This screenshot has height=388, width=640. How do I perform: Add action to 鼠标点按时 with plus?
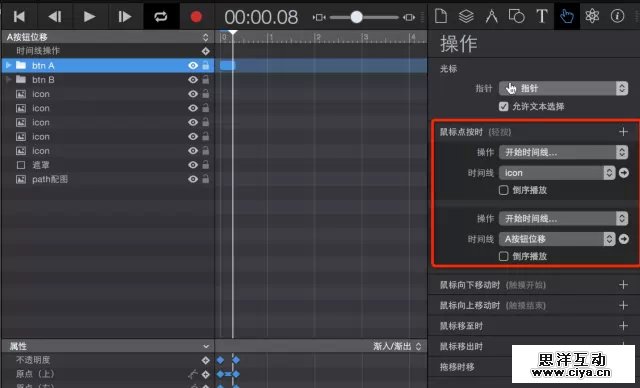(623, 131)
